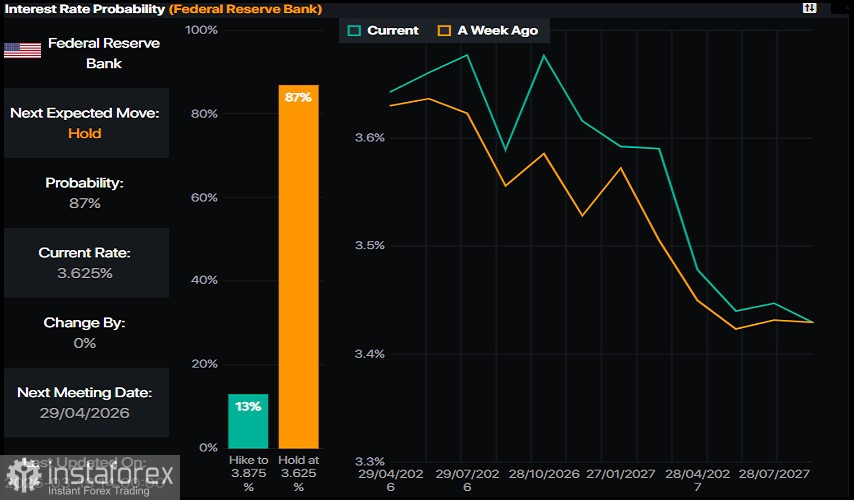Click the Next Meeting Date label

click(x=84, y=392)
